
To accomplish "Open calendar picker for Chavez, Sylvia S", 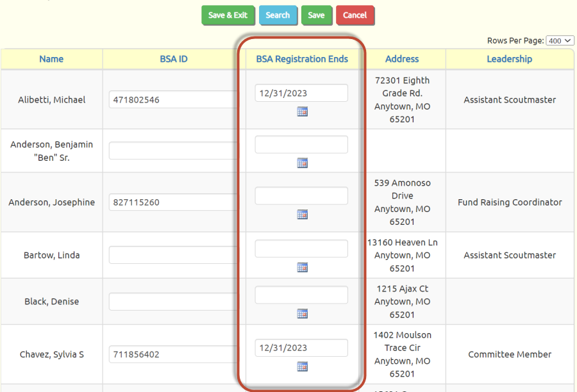I will [302, 366].
